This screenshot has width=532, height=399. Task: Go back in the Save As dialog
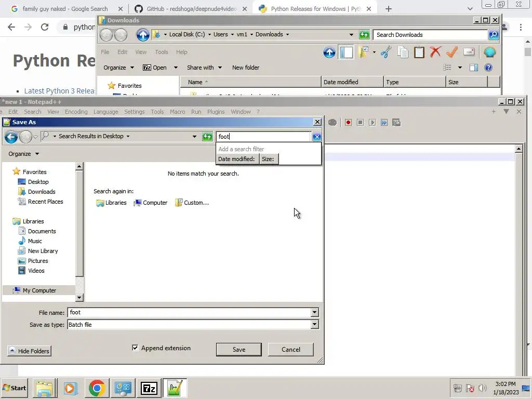point(11,137)
